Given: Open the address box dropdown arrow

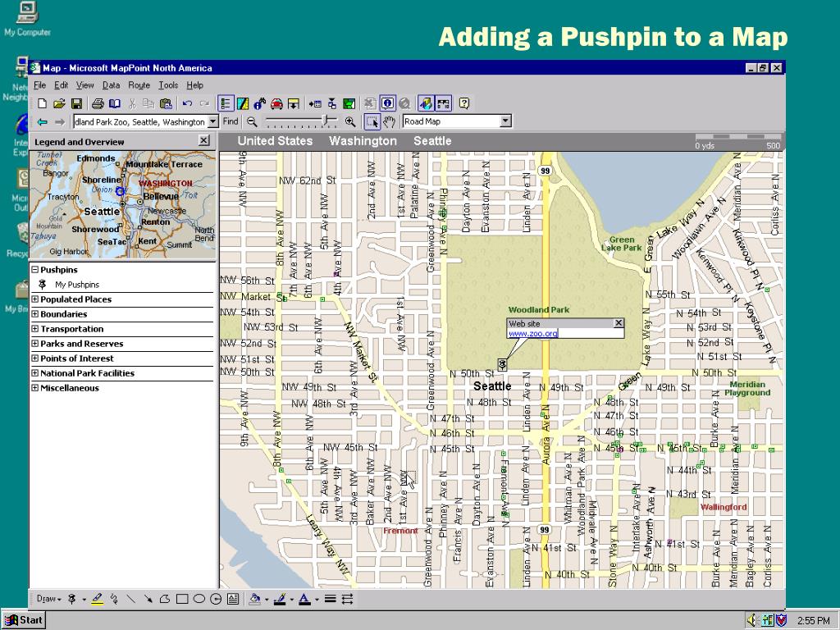Looking at the screenshot, I should [x=212, y=121].
